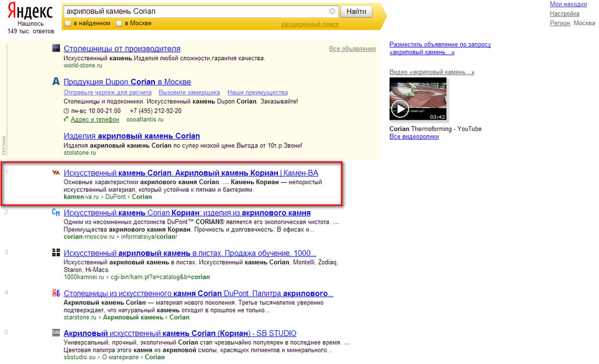Click the oooatlantis.ru ad letter A favicon
This screenshot has width=599, height=364.
point(56,81)
